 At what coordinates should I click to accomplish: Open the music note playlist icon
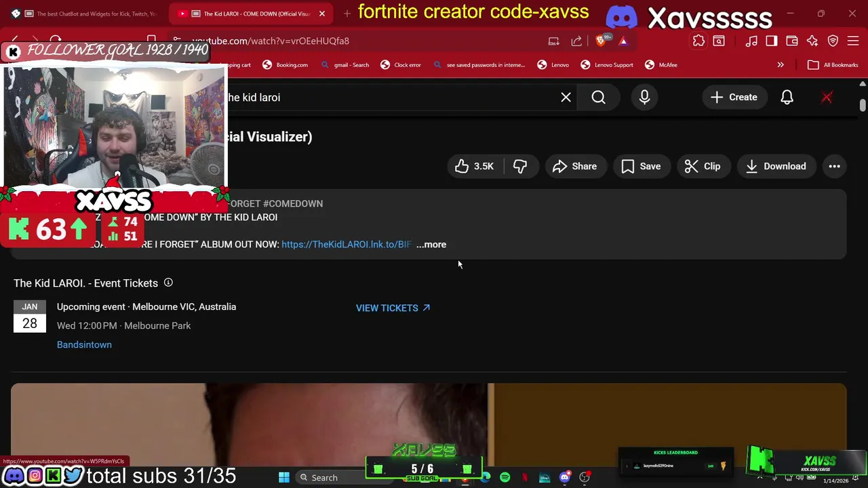pyautogui.click(x=751, y=41)
